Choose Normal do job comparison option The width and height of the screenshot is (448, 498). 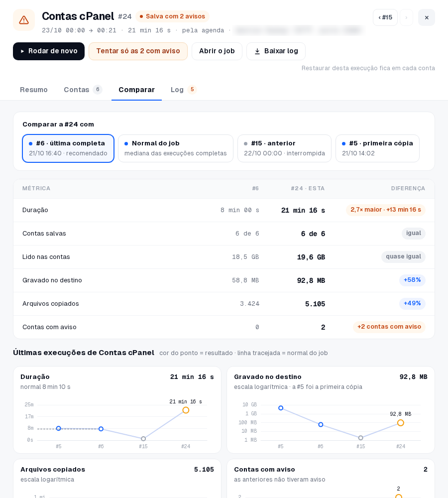[x=176, y=148]
